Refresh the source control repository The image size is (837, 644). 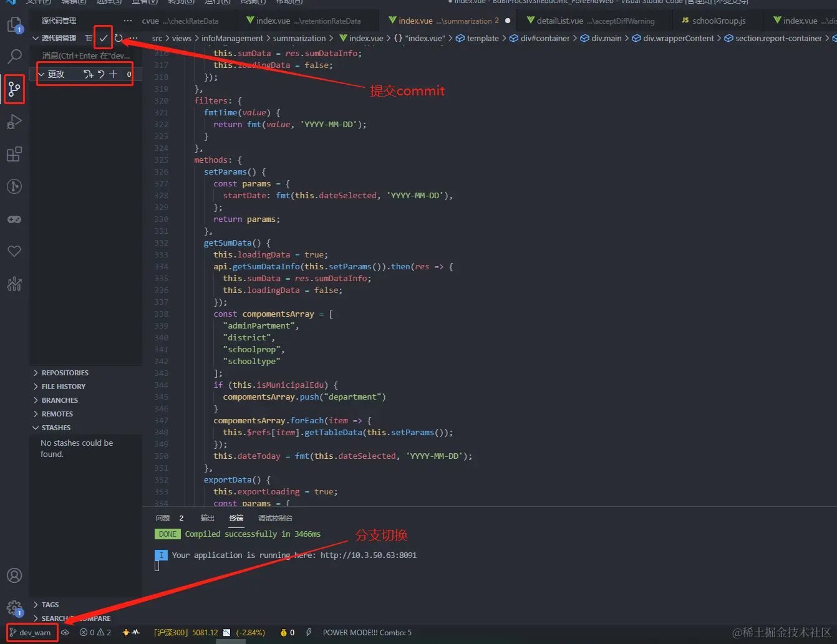click(x=119, y=38)
